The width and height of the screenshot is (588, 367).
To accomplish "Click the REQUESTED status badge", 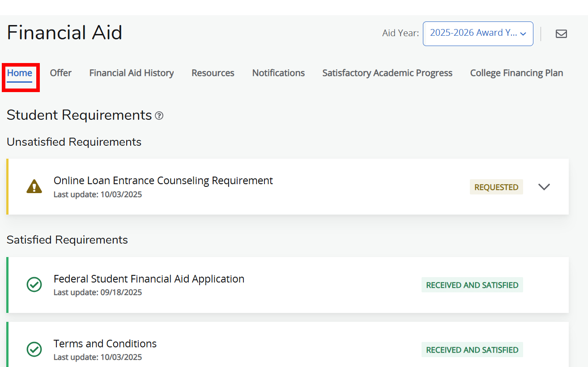I will click(496, 187).
